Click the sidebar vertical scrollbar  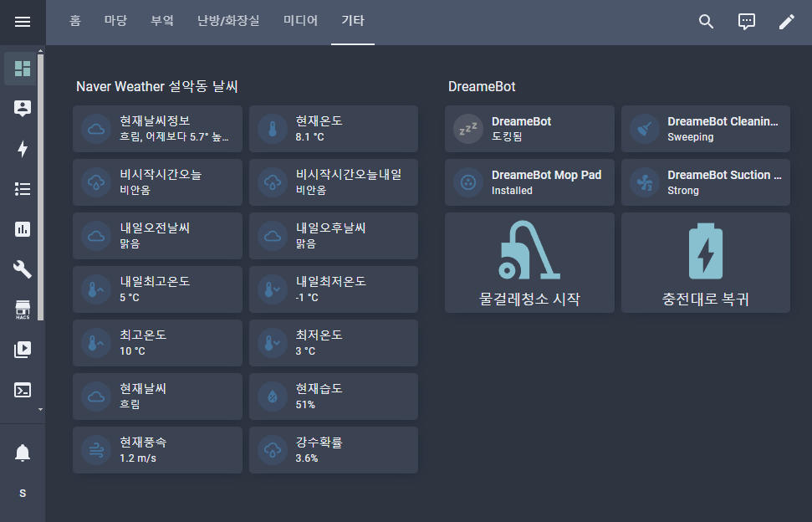tap(40, 187)
